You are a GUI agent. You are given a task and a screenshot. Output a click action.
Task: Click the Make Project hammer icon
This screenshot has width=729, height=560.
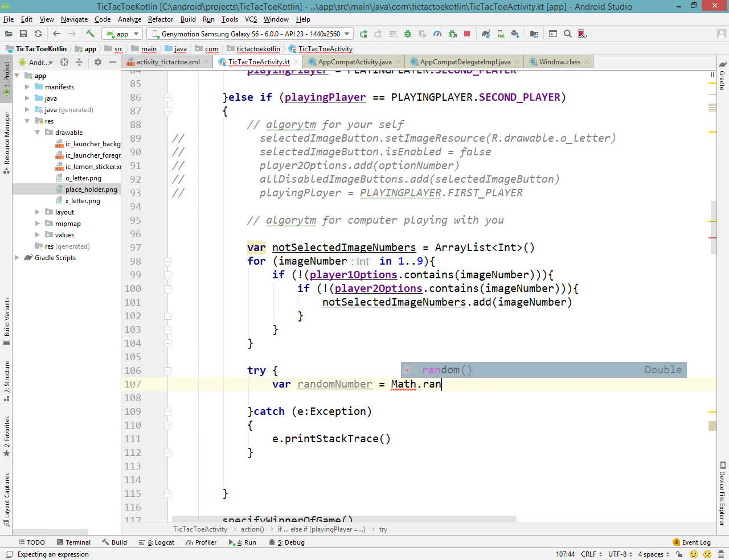point(90,34)
